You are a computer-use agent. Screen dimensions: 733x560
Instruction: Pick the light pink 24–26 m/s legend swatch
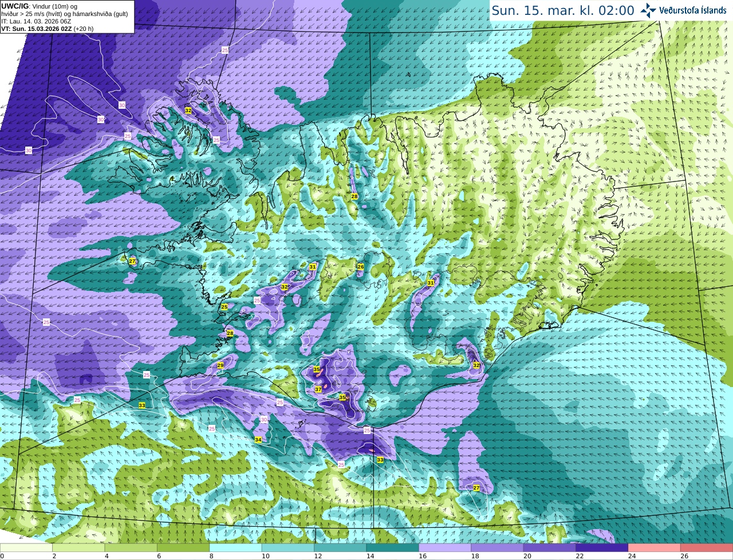tap(655, 547)
